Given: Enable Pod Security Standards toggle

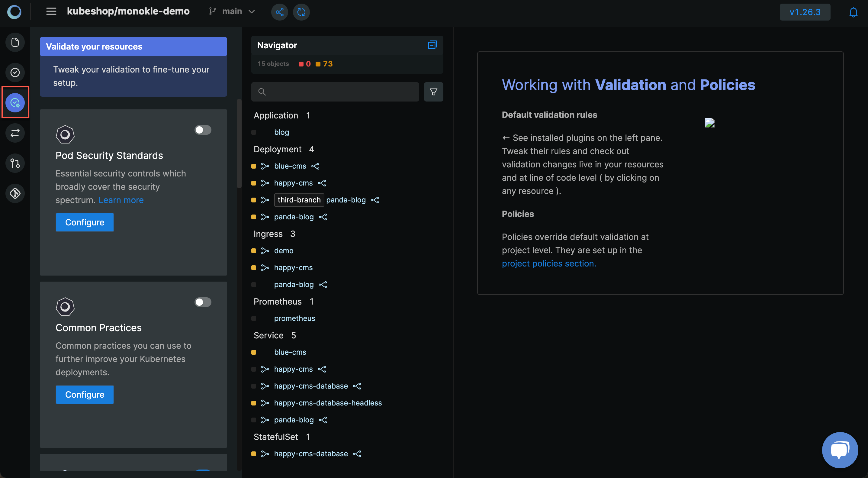Looking at the screenshot, I should (x=203, y=130).
